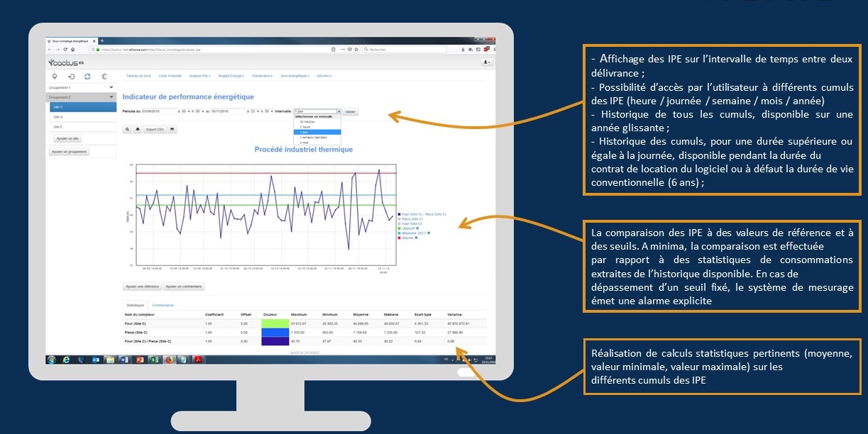Open Outlook from the taskbar
This screenshot has height=434, width=868.
click(96, 360)
